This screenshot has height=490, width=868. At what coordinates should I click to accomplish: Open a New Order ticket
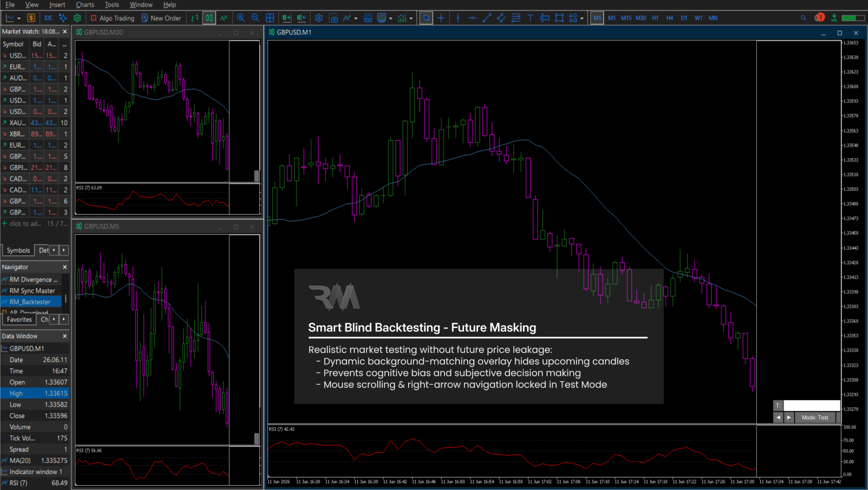click(161, 18)
